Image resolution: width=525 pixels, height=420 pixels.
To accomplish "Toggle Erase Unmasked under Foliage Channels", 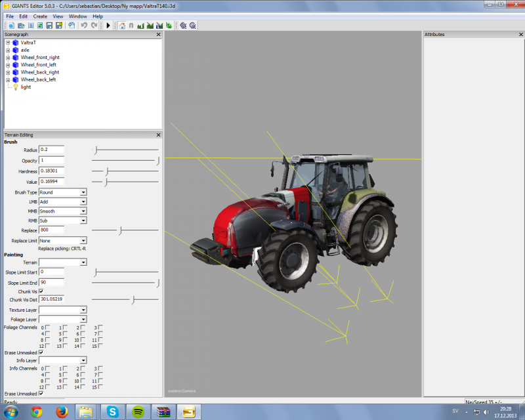I will tap(41, 352).
